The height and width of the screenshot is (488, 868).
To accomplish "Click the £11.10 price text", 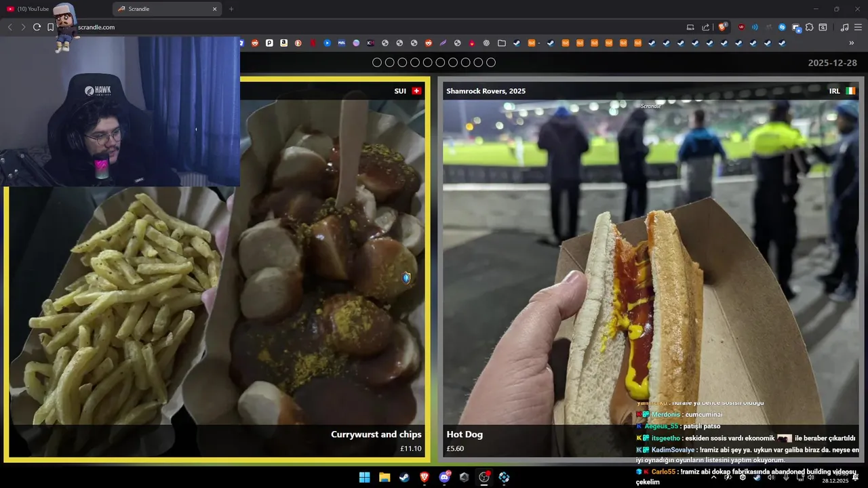I will (411, 449).
